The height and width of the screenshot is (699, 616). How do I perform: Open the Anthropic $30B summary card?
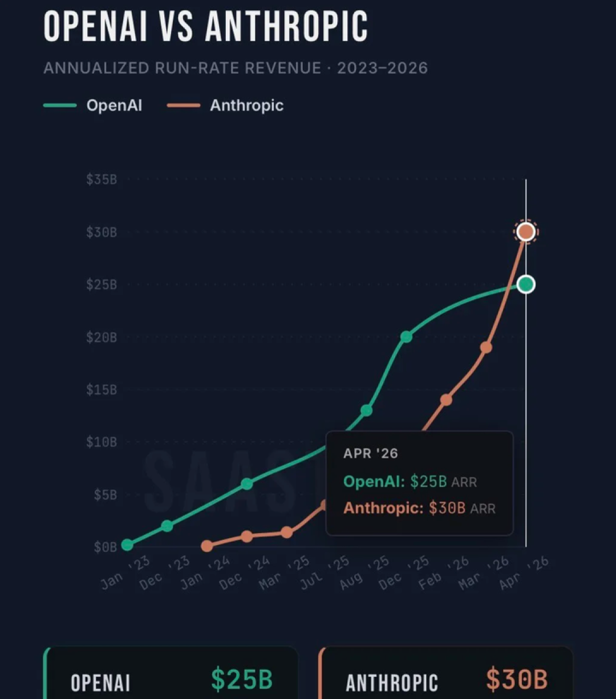446,673
